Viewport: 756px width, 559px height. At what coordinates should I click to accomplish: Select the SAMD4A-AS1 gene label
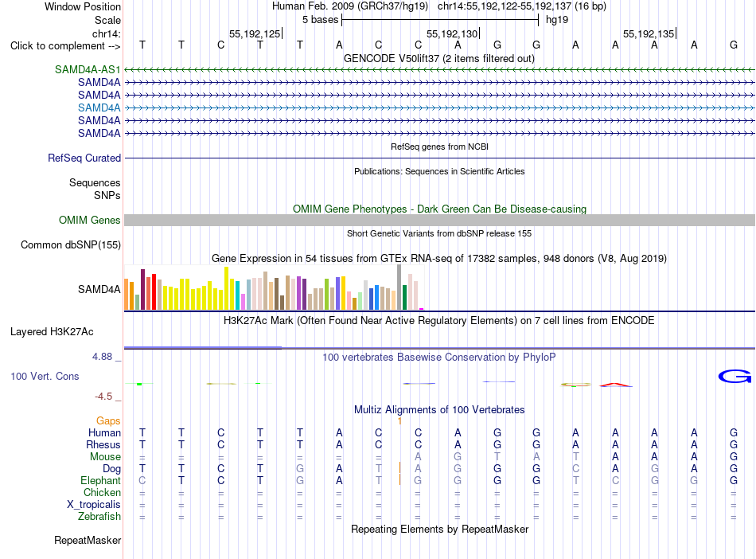[88, 69]
